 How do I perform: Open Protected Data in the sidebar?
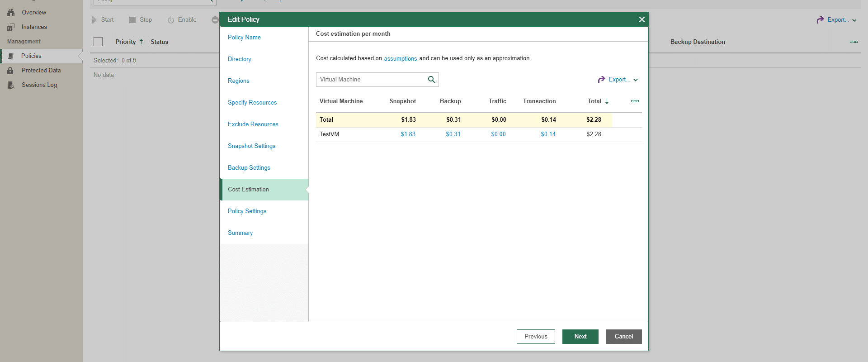coord(41,71)
